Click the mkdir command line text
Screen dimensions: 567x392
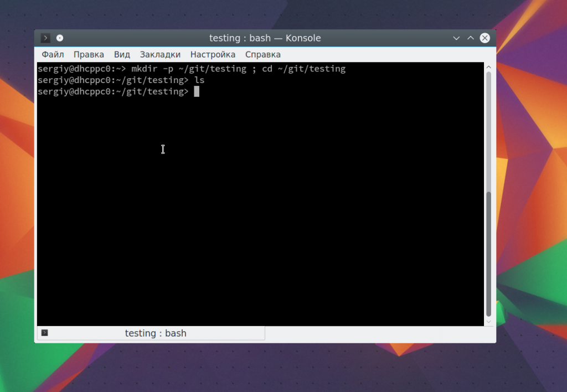pyautogui.click(x=238, y=69)
